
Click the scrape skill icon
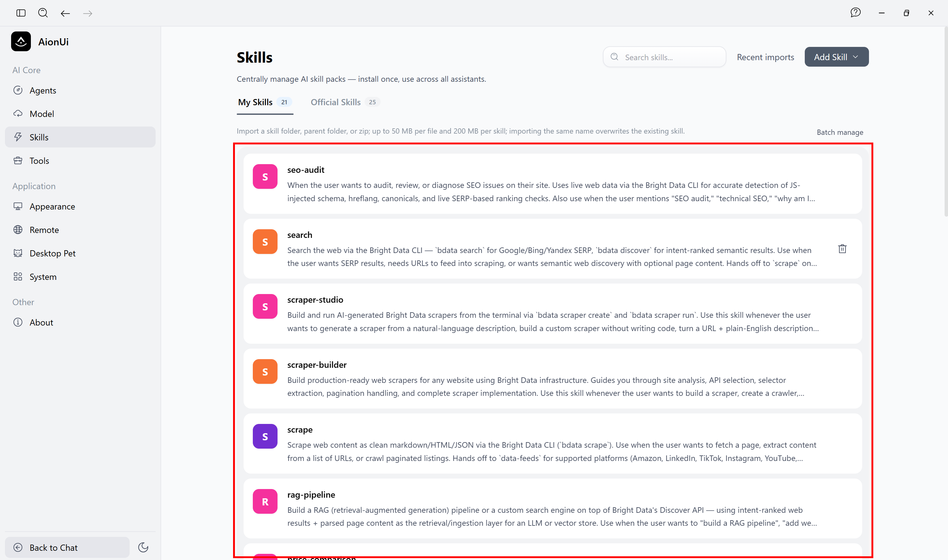[265, 437]
